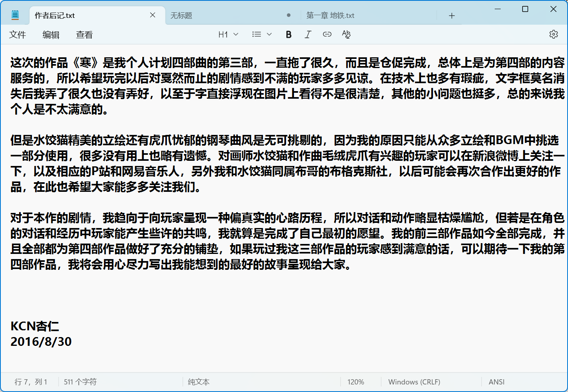The image size is (568, 392).
Task: Apply italic formatting
Action: click(308, 34)
